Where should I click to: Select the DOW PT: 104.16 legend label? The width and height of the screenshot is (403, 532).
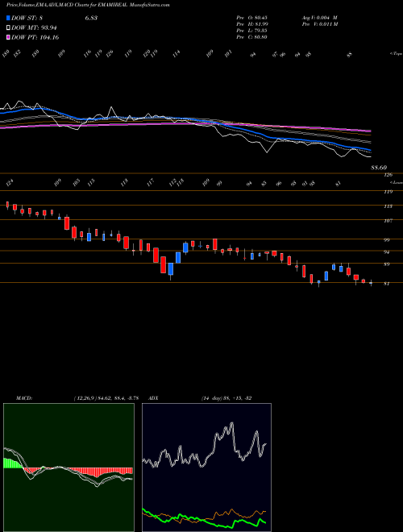35,37
